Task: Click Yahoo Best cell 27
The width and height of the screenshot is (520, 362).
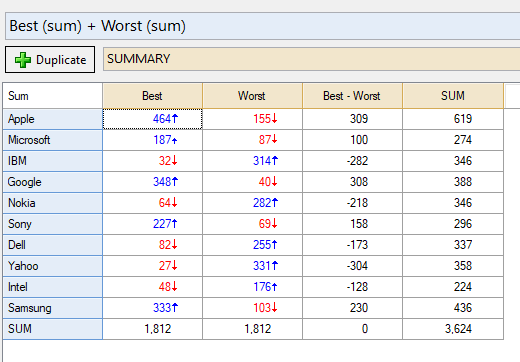Action: [x=152, y=266]
